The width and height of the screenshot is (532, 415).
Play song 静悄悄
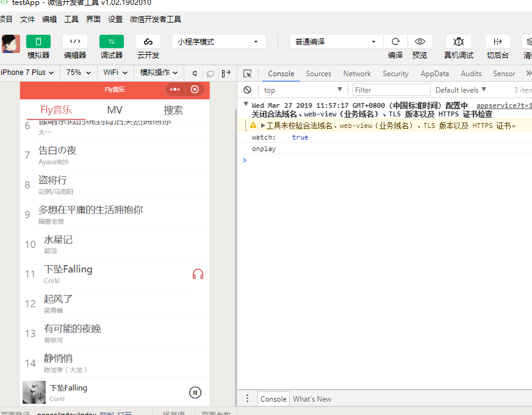click(x=115, y=363)
